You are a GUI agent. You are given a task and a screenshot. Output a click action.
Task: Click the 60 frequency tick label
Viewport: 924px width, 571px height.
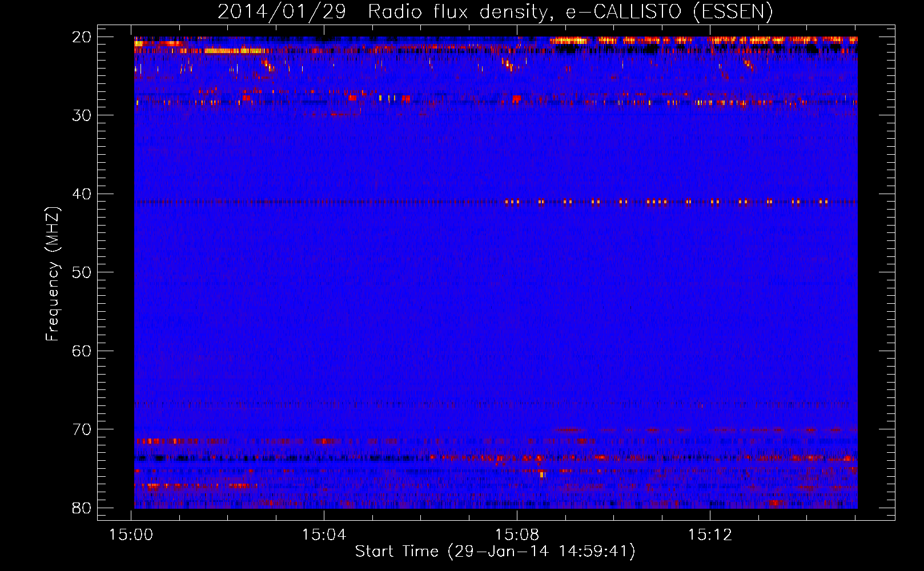pyautogui.click(x=82, y=351)
